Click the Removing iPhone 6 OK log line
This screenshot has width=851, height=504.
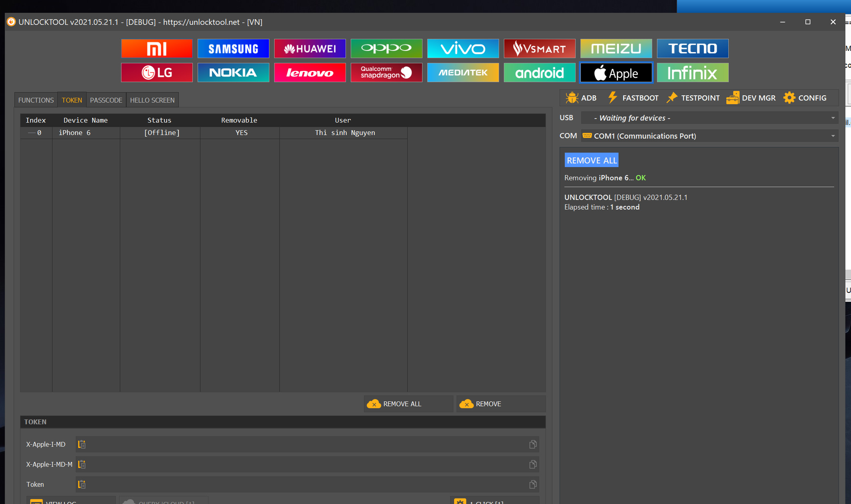pos(605,178)
